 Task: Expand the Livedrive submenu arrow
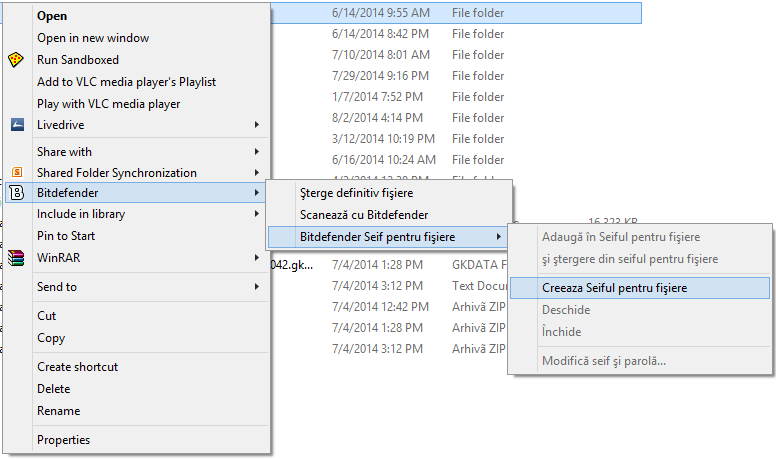(256, 125)
